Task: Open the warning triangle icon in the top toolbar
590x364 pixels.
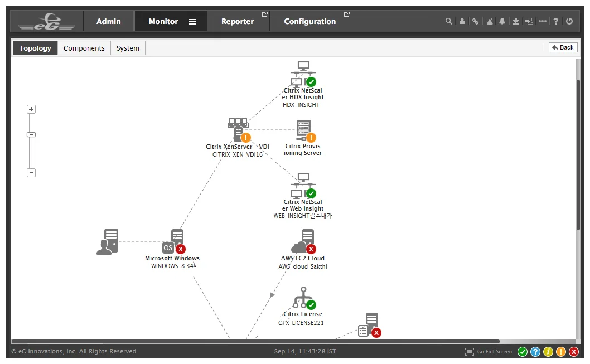Action: coord(489,21)
